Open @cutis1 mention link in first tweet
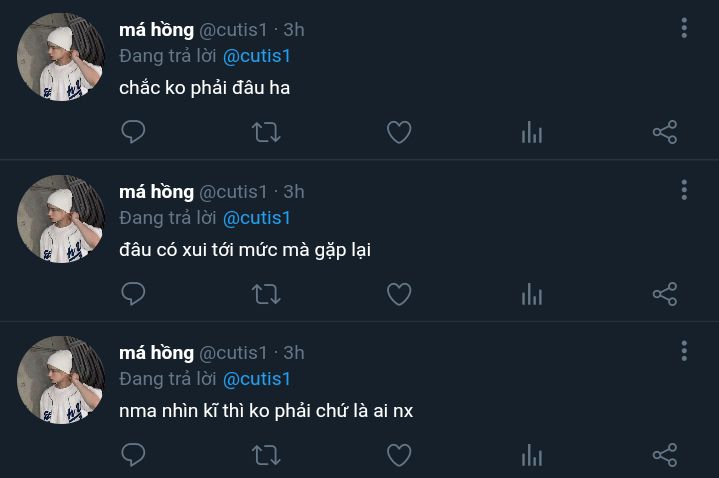The image size is (719, 478). coord(256,56)
